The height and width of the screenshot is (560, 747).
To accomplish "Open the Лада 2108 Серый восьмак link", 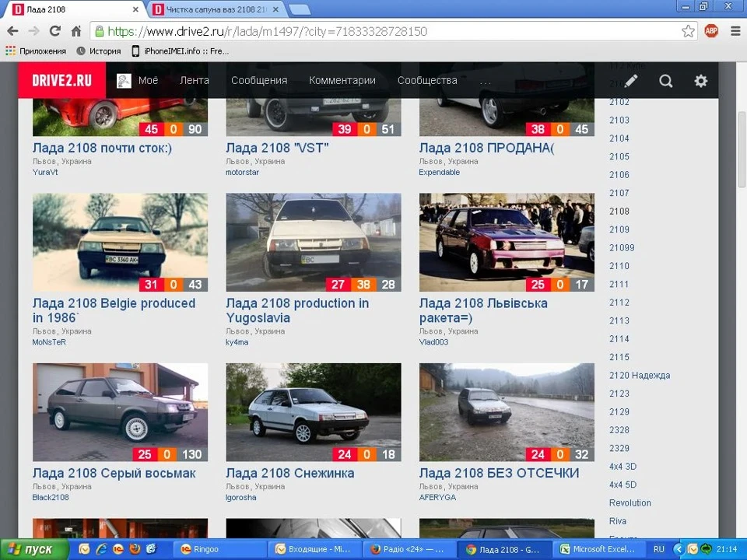I will pyautogui.click(x=114, y=474).
